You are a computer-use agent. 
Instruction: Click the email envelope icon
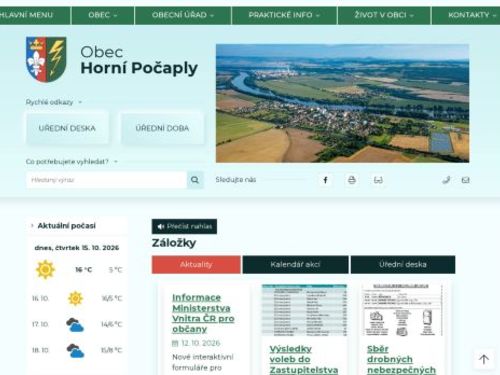(x=466, y=180)
